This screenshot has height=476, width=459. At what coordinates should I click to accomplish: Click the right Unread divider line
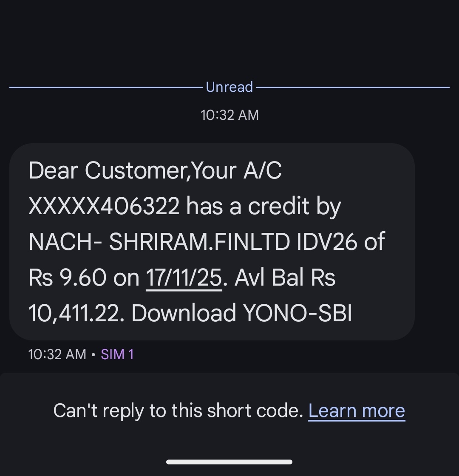pyautogui.click(x=353, y=87)
